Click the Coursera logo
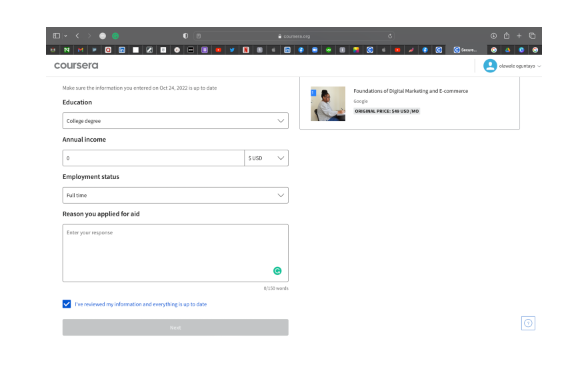This screenshot has width=585, height=370. click(x=76, y=66)
